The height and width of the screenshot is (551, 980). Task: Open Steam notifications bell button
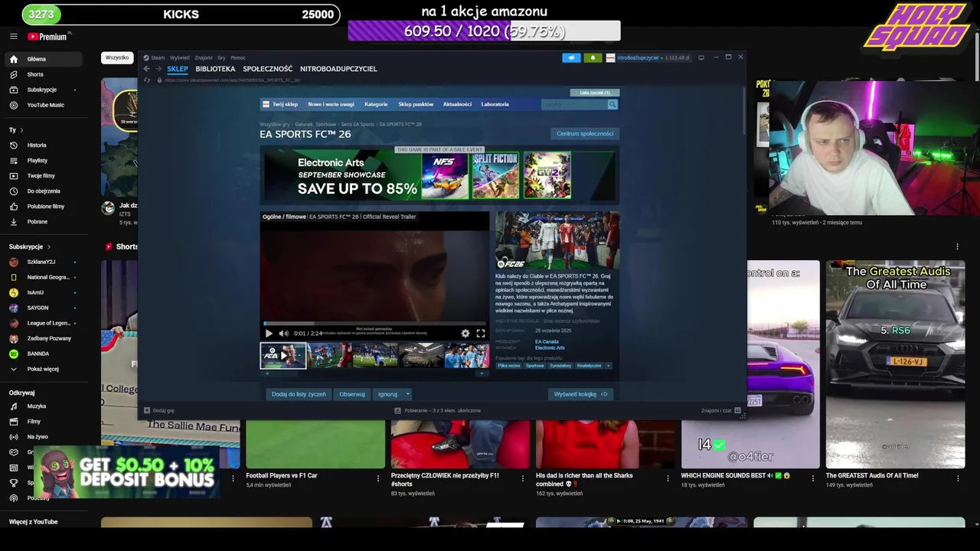(593, 57)
